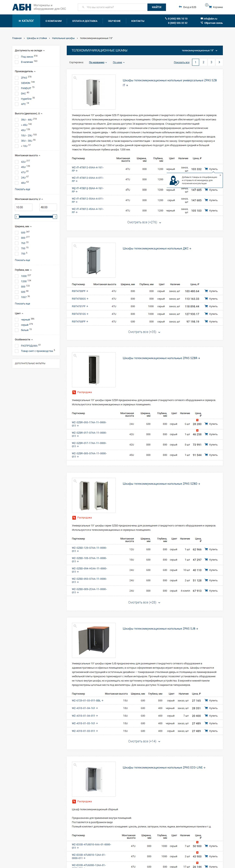
Task: Click the НАЙТИ search button
Action: click(x=157, y=7)
